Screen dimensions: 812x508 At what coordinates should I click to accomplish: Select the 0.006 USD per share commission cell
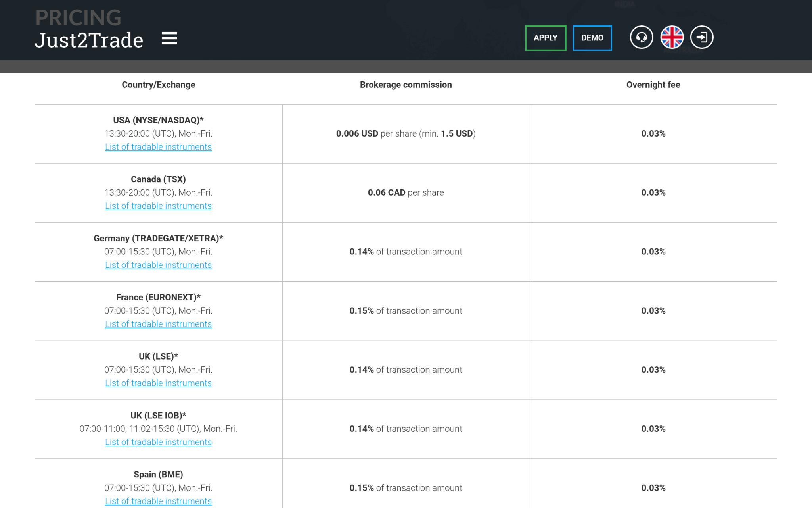coord(406,134)
